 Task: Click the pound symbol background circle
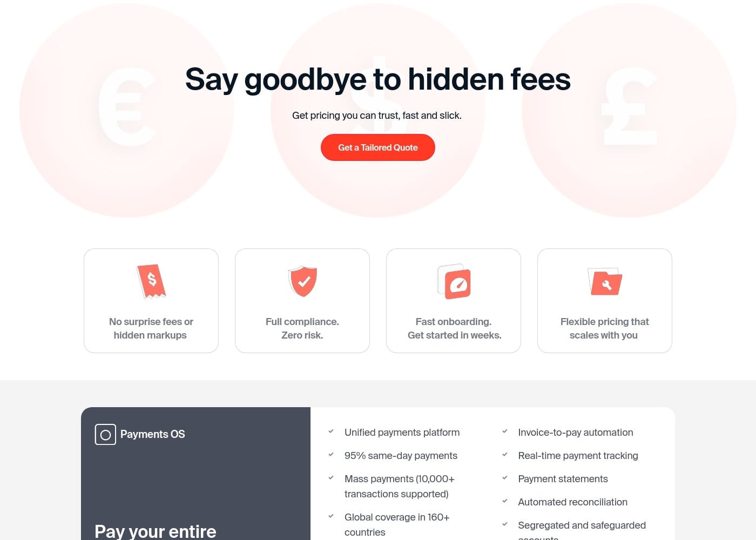pos(629,111)
